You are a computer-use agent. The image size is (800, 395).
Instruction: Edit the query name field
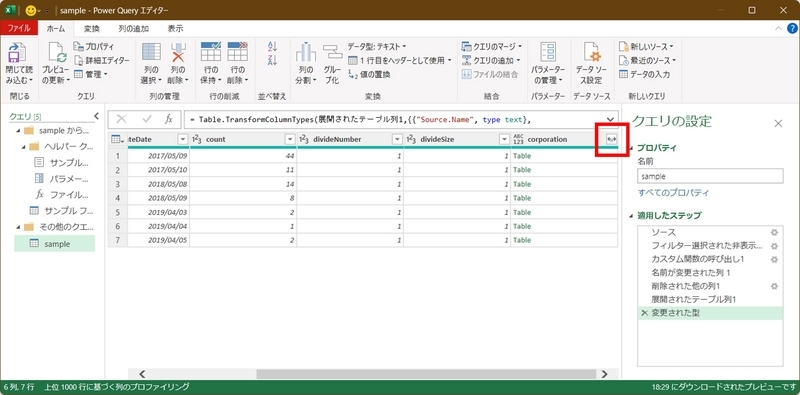710,176
